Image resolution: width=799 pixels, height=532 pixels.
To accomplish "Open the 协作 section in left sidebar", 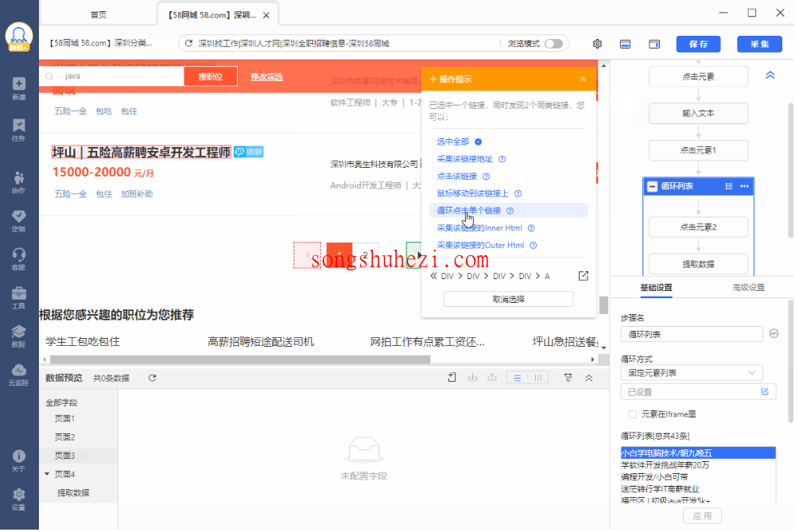I will [19, 182].
